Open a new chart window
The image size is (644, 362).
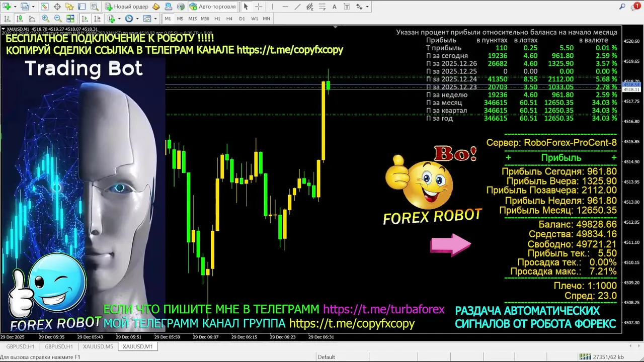(7, 7)
